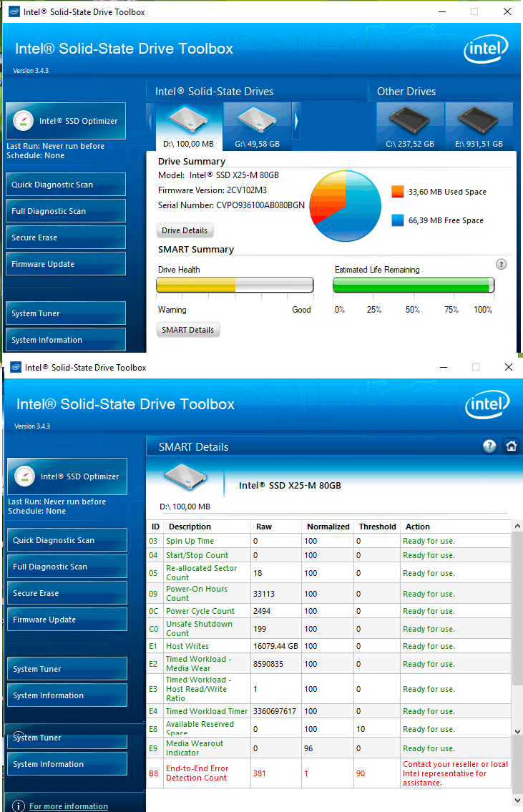Start Quick Diagnostic Scan in top window
523x812 pixels.
click(x=66, y=185)
